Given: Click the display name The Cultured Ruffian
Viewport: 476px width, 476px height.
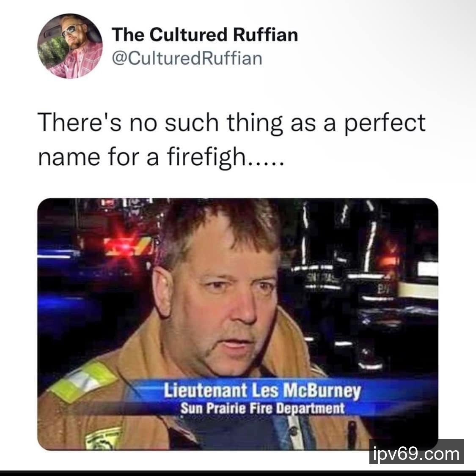Looking at the screenshot, I should point(205,34).
